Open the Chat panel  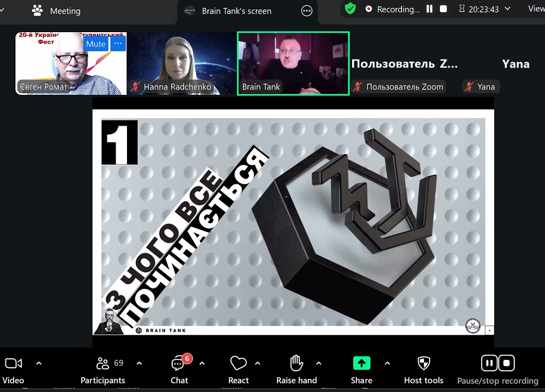(x=179, y=364)
